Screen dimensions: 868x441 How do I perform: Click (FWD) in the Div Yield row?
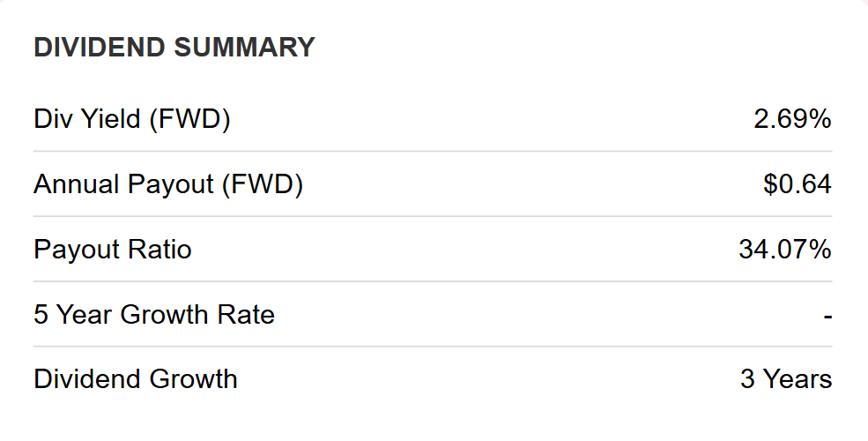pos(189,119)
